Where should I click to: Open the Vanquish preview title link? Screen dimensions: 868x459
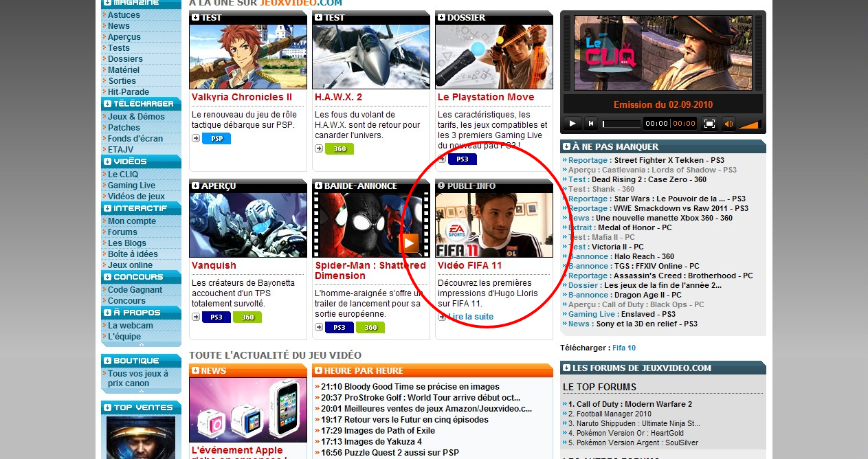(214, 265)
